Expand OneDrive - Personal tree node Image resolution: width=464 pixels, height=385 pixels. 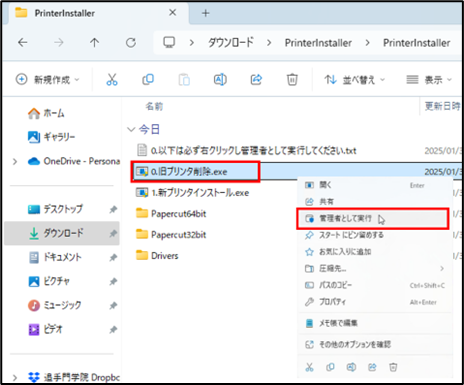click(15, 162)
